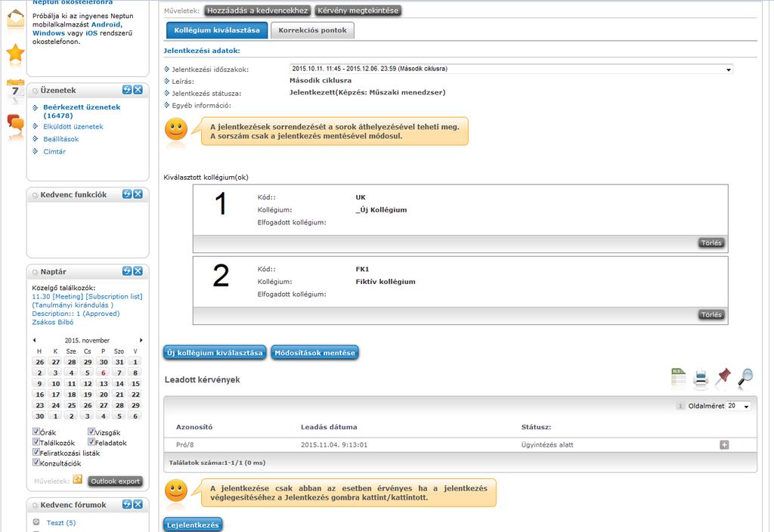Image resolution: width=774 pixels, height=532 pixels.
Task: Toggle the Feliratkozási listák checkbox
Action: point(36,452)
